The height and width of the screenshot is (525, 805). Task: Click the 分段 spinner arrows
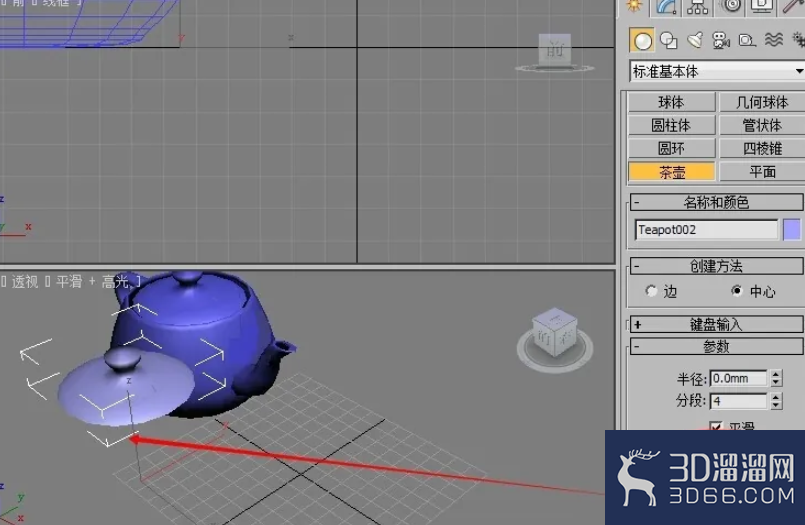pyautogui.click(x=776, y=401)
